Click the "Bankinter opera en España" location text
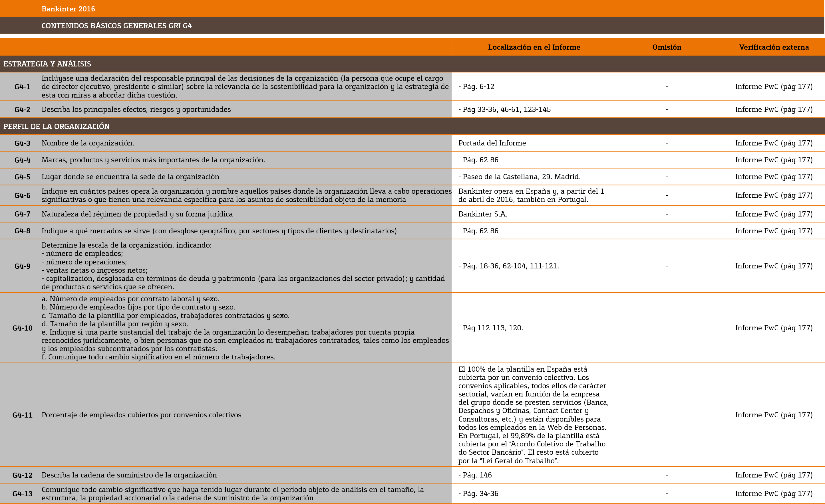Screen dimensions: 825x504 click(531, 195)
